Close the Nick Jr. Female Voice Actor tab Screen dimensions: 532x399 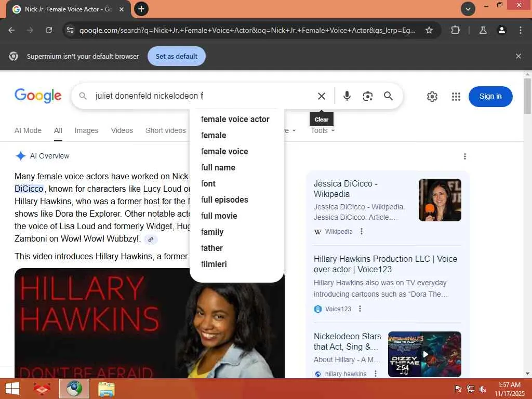122,9
